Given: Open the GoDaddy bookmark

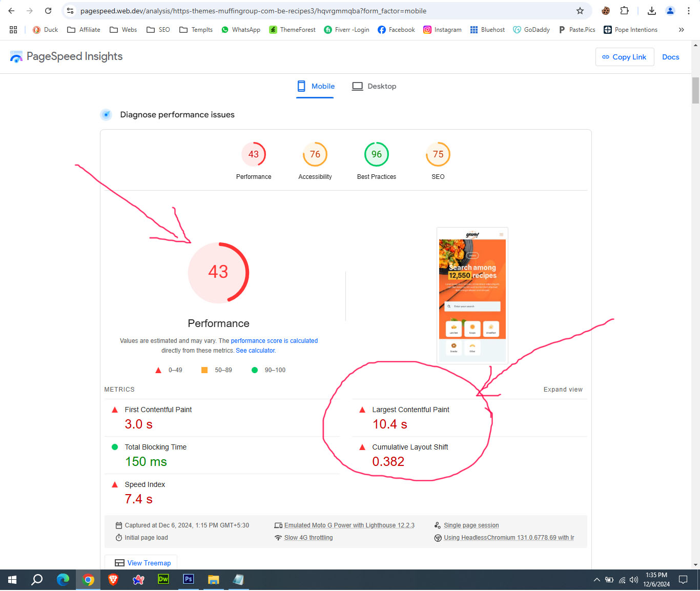Looking at the screenshot, I should pyautogui.click(x=531, y=30).
